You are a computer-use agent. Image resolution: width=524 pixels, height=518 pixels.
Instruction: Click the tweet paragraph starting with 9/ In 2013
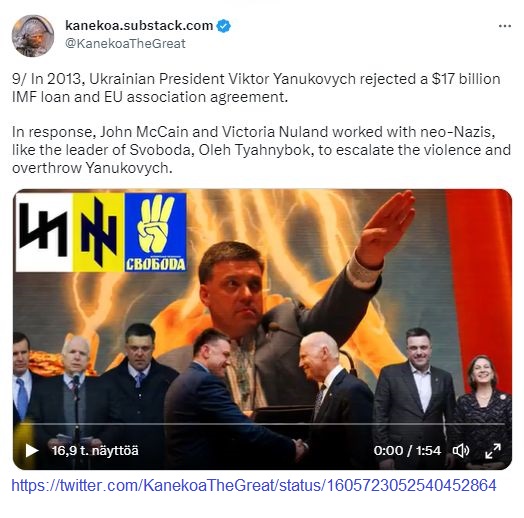[256, 88]
